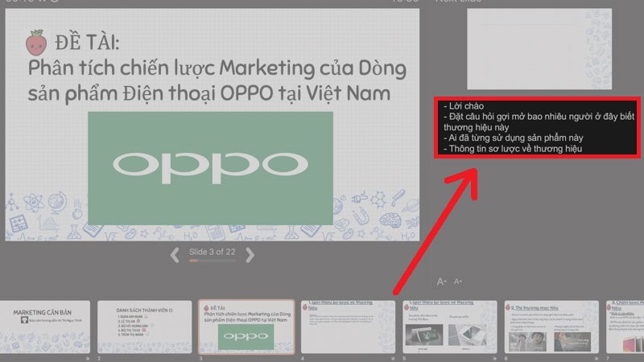Screen dimensions: 644x362
Task: Select the current ĐỀ TÀI OPPO slide thumbnail
Action: point(246,327)
